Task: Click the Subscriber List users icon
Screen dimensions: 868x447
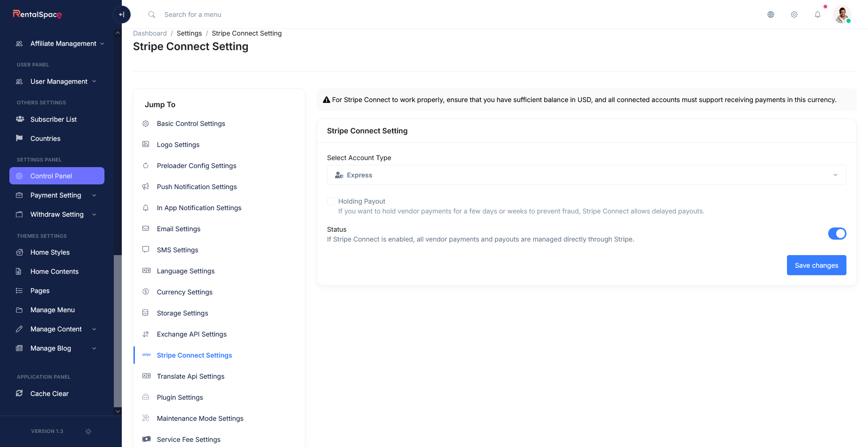Action: click(20, 119)
